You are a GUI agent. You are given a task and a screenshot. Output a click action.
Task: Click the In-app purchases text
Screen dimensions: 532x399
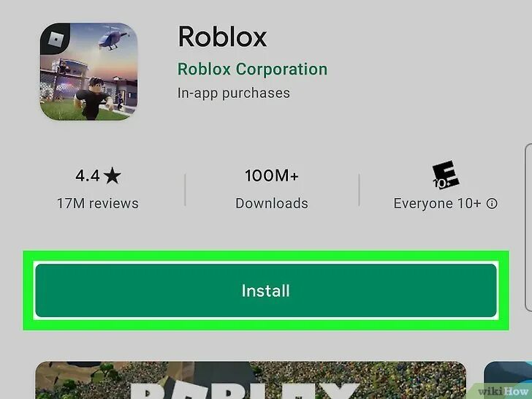[x=234, y=93]
